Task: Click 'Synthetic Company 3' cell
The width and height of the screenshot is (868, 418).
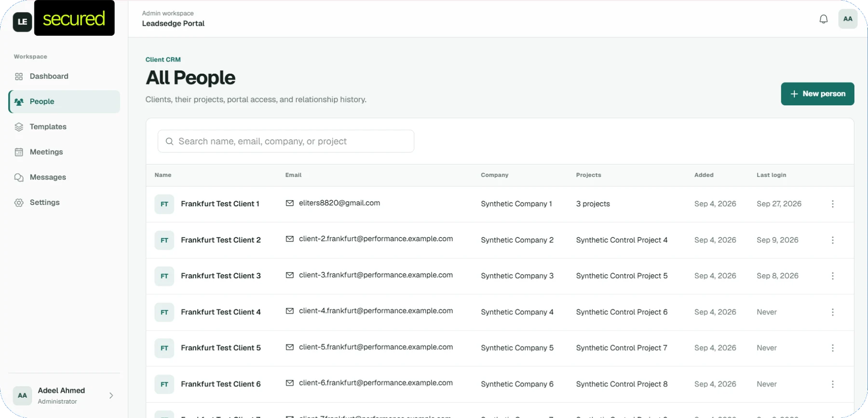Action: (517, 276)
